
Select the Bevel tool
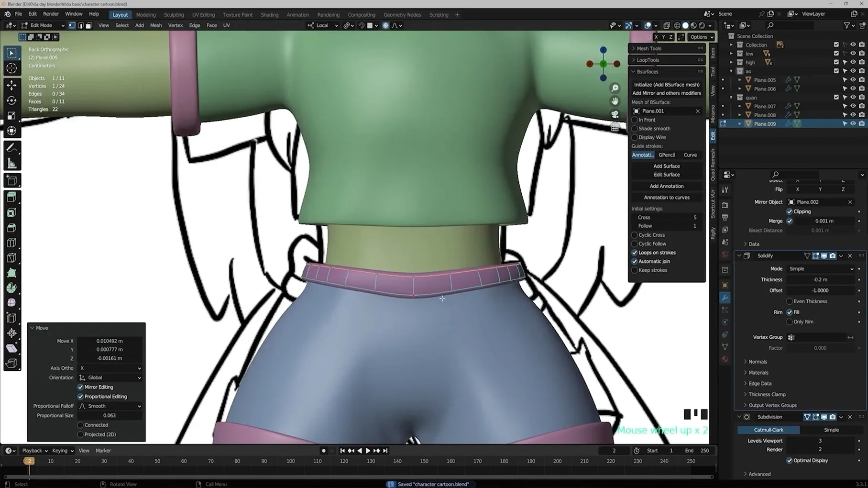pos(11,228)
